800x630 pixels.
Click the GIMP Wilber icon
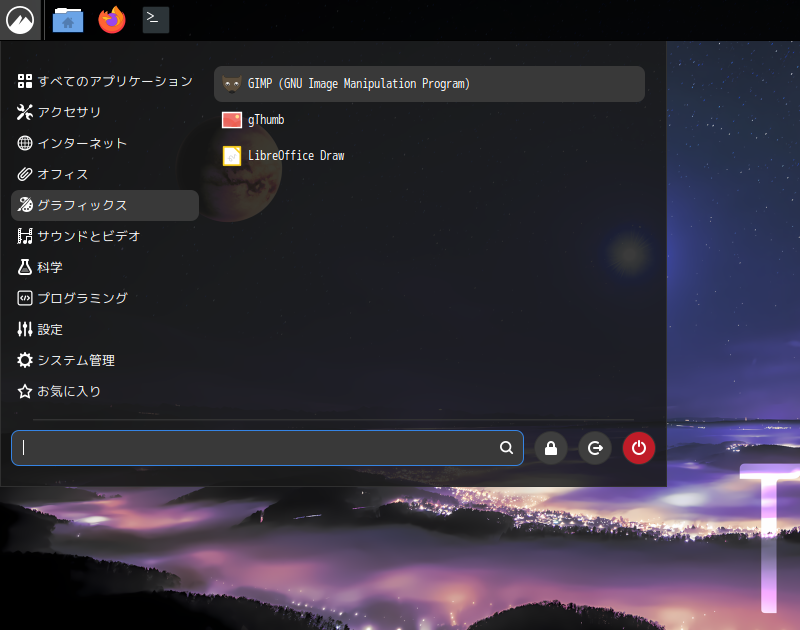coord(232,84)
